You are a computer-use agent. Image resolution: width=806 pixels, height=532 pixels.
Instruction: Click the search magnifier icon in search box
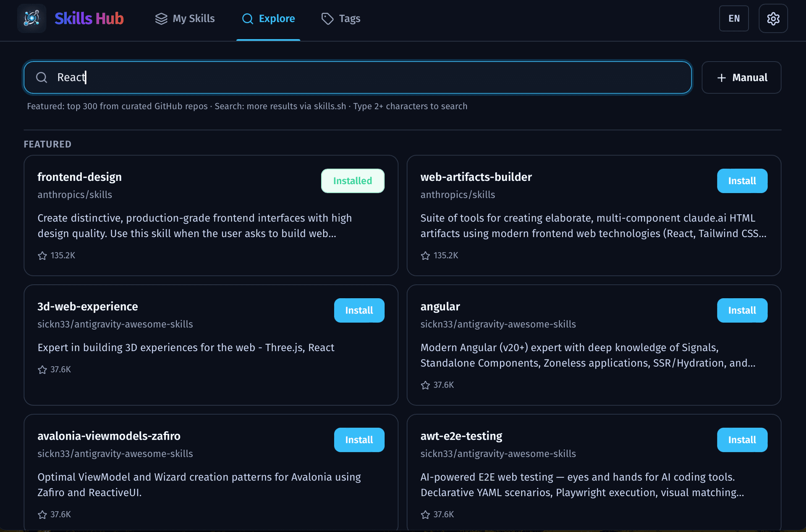[x=42, y=78]
